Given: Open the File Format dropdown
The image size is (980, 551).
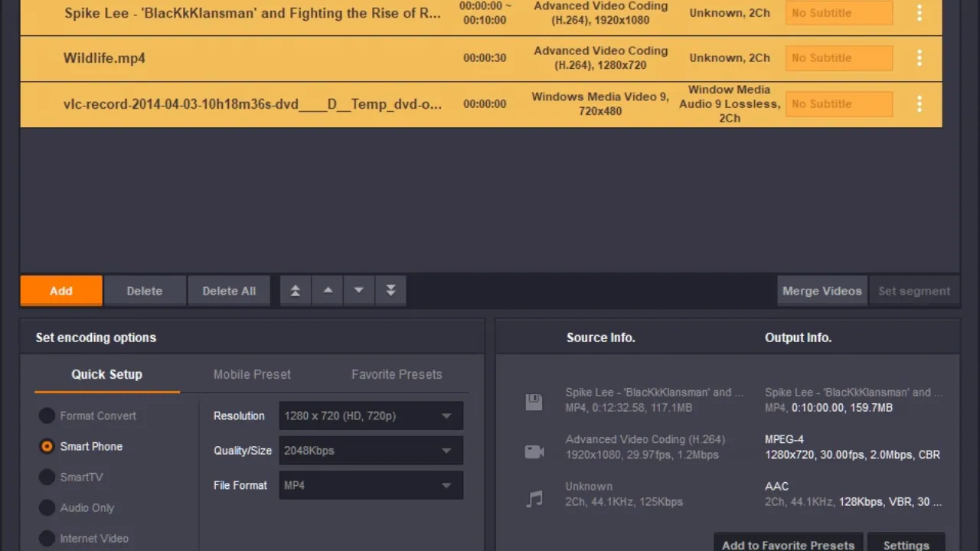Looking at the screenshot, I should pos(371,485).
